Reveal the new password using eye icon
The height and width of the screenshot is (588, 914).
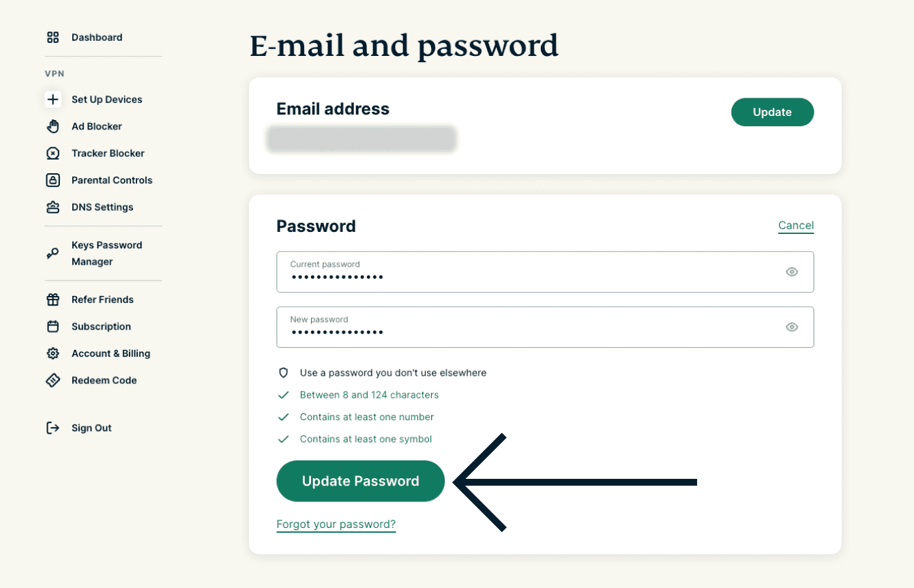pos(791,327)
